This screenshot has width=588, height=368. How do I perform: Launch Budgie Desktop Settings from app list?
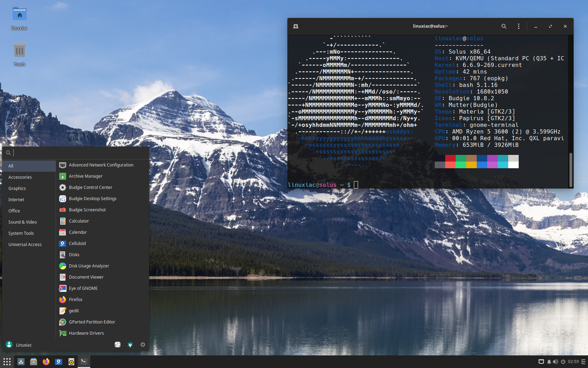[x=103, y=198]
